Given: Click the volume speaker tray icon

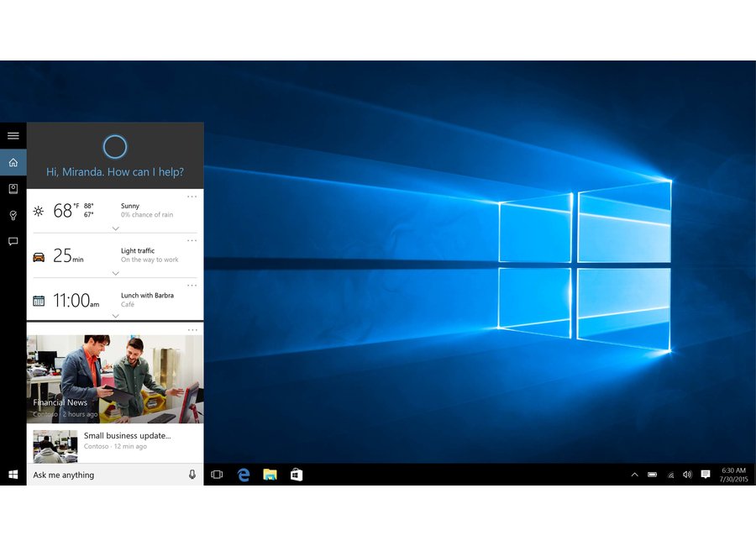Looking at the screenshot, I should pyautogui.click(x=687, y=475).
